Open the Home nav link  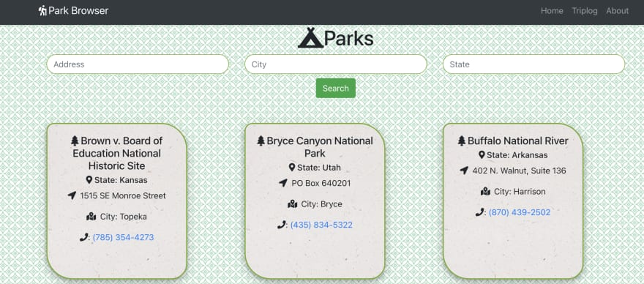click(552, 11)
